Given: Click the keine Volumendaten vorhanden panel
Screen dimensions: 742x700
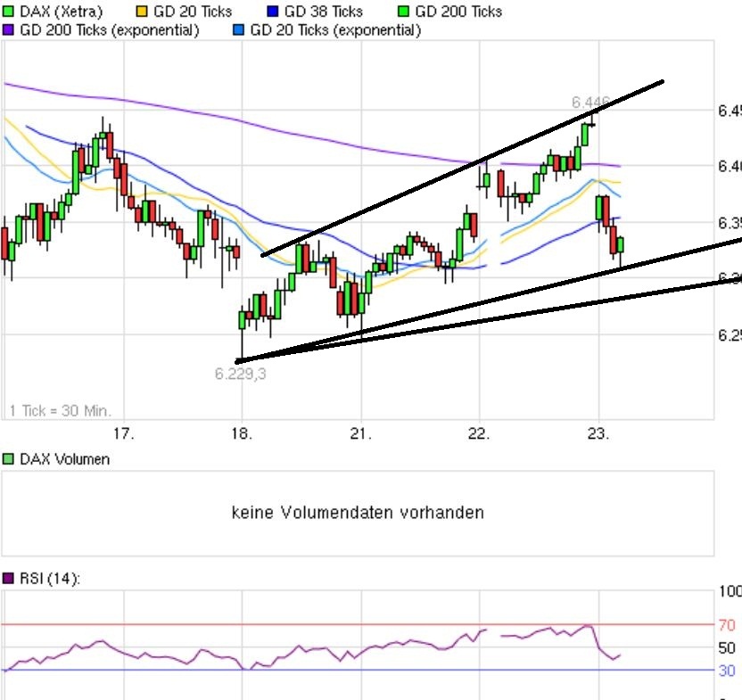Looking at the screenshot, I should point(357,513).
